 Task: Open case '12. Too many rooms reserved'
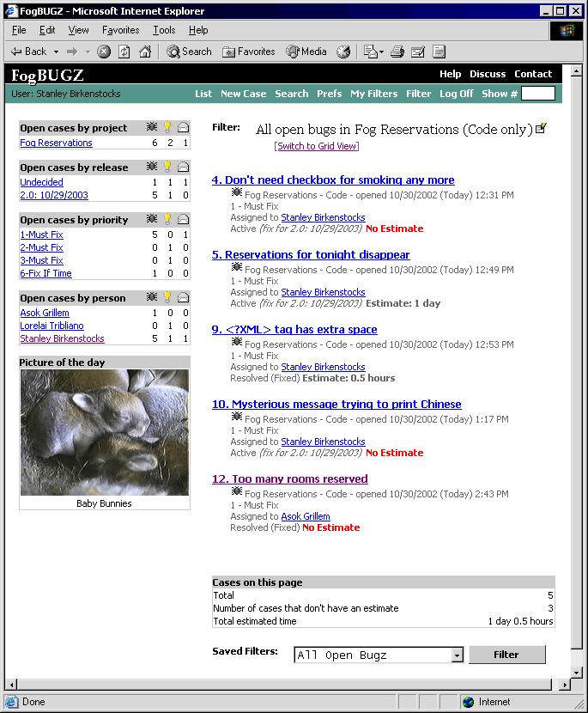click(x=290, y=478)
